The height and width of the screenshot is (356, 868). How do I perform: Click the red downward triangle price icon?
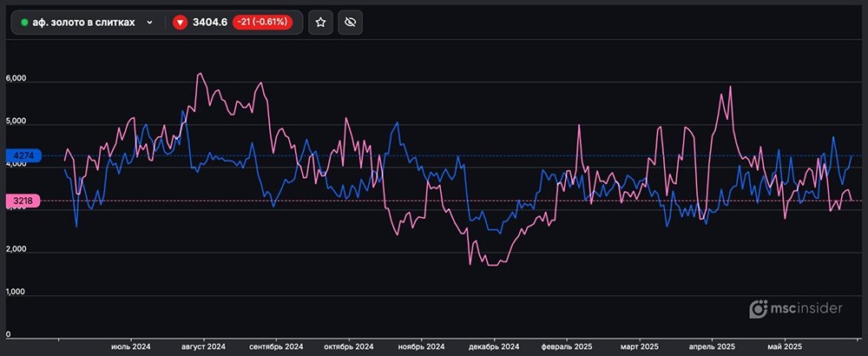(181, 23)
